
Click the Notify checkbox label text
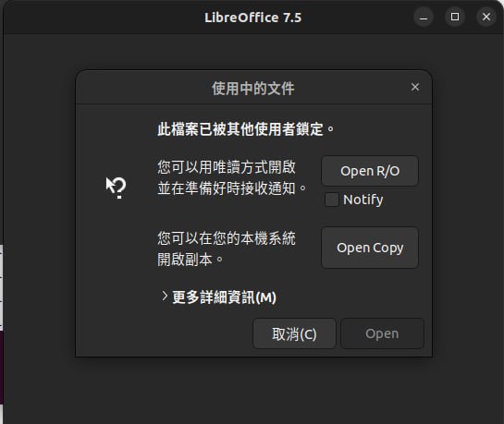pyautogui.click(x=363, y=200)
